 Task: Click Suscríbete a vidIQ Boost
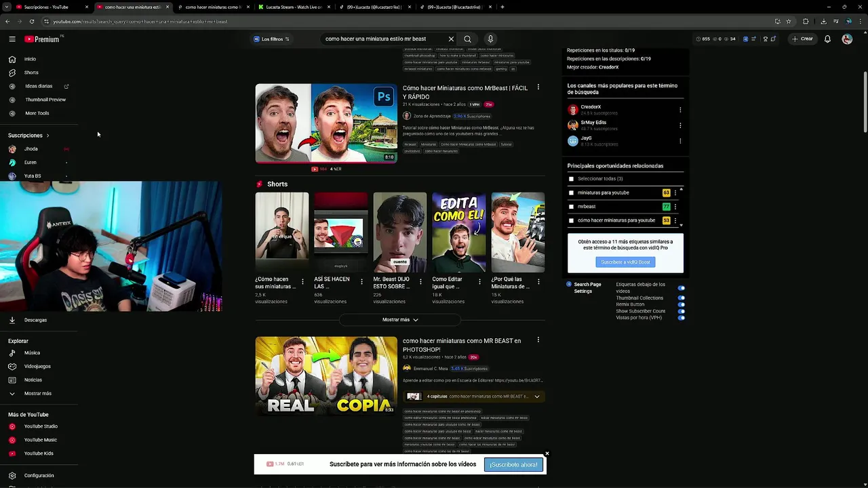[625, 262]
